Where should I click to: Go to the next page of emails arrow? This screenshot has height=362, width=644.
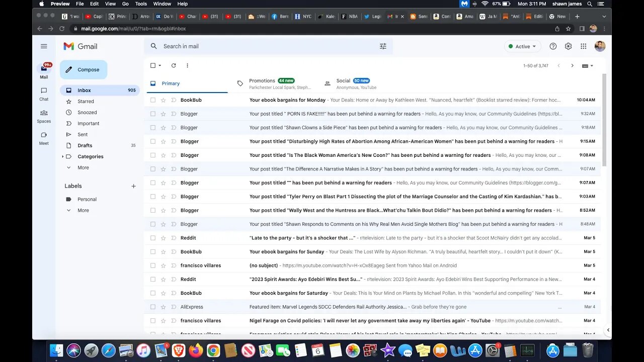572,65
